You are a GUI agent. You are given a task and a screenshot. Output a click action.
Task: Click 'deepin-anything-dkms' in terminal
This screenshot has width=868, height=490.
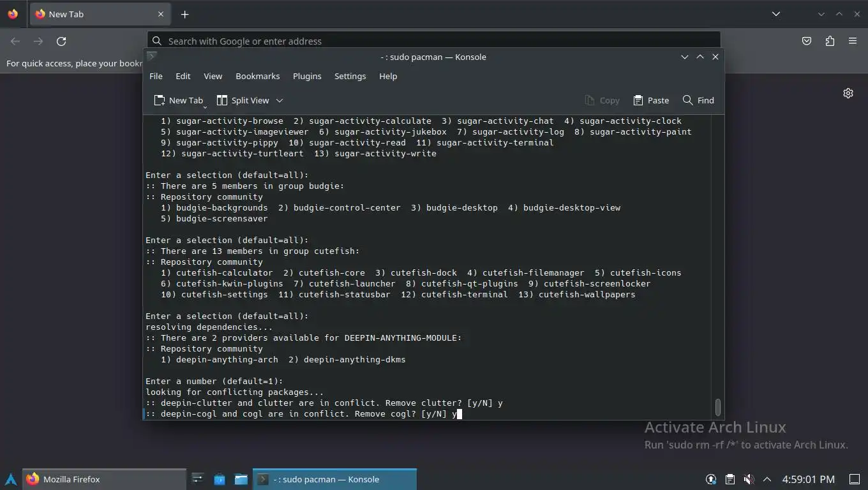(355, 360)
